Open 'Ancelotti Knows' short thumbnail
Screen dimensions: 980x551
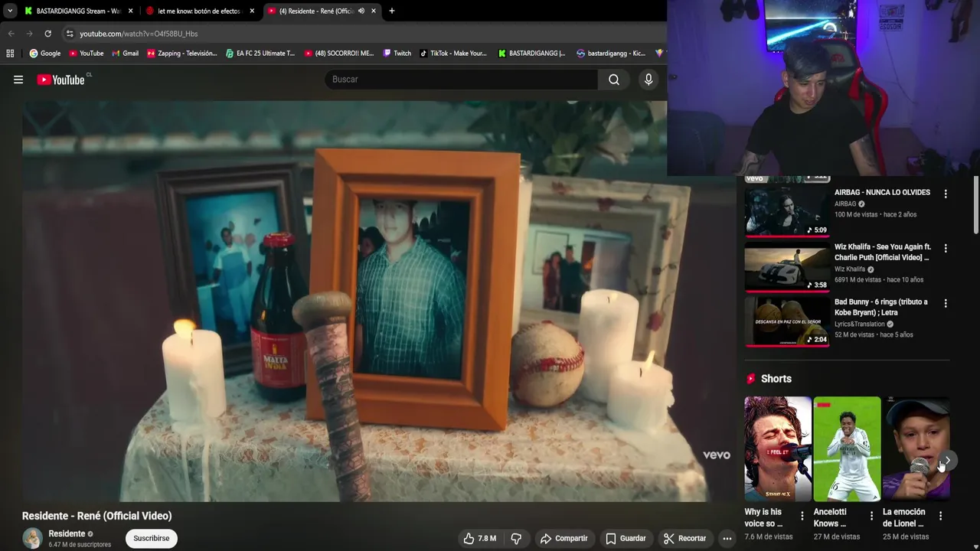tap(847, 448)
